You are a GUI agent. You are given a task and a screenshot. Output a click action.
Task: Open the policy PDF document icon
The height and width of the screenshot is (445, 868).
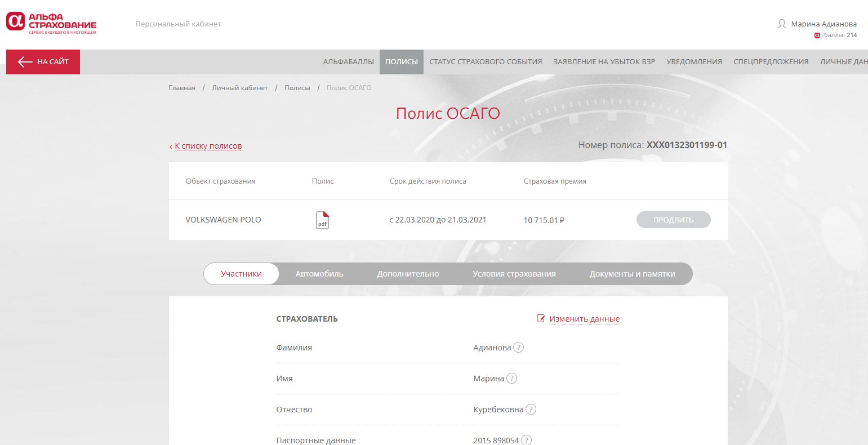coord(322,220)
